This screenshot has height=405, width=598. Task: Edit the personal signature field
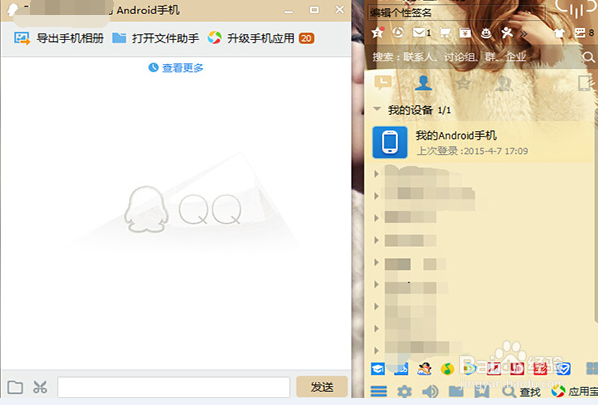click(x=457, y=13)
